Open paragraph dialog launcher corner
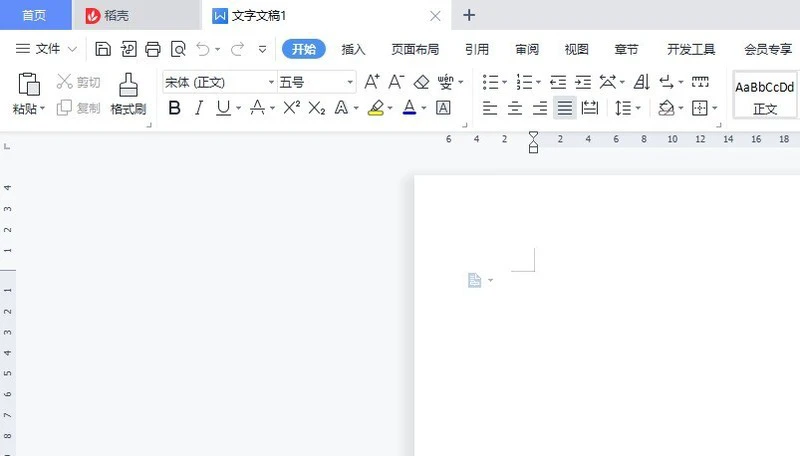The image size is (800, 456). coord(719,125)
